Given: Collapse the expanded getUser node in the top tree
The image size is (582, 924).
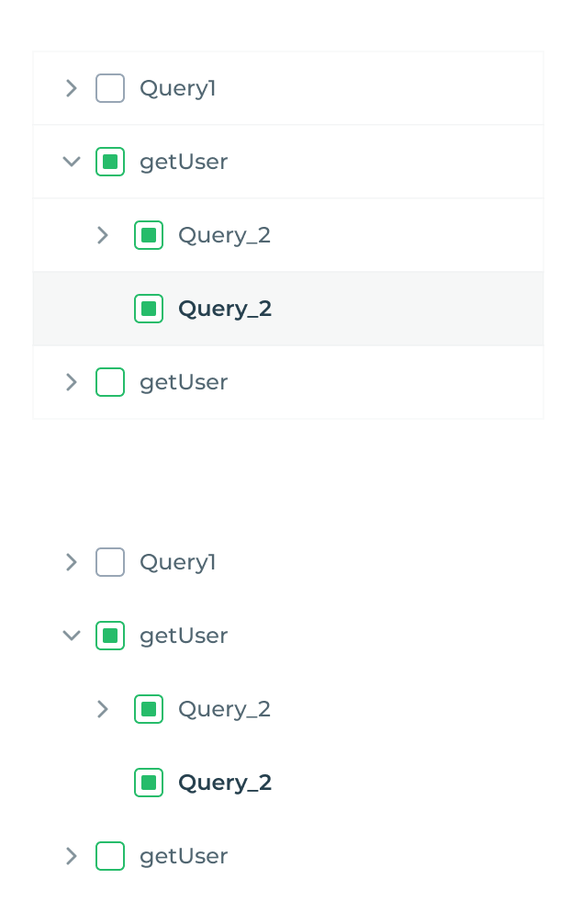Looking at the screenshot, I should 72,162.
